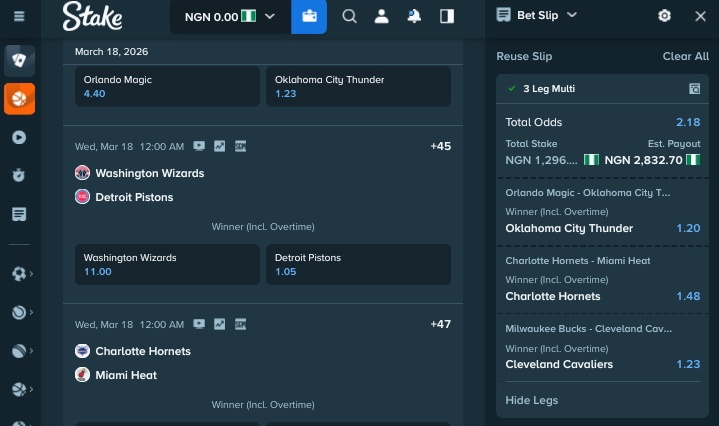Click live stream icon for Hornets-Heat game
Image resolution: width=719 pixels, height=426 pixels.
(199, 324)
